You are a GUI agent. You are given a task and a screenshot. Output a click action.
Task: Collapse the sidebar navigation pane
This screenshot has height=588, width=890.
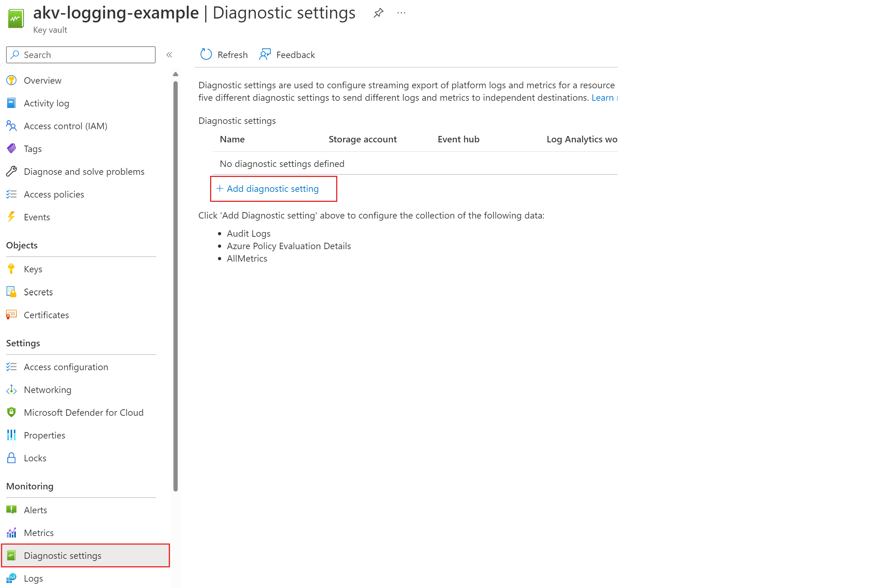coord(169,54)
